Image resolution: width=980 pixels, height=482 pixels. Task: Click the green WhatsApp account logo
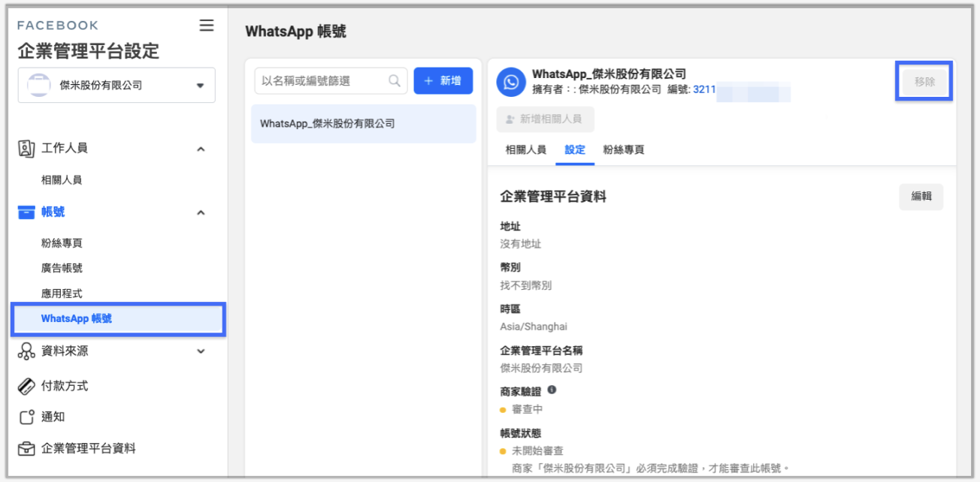(511, 82)
